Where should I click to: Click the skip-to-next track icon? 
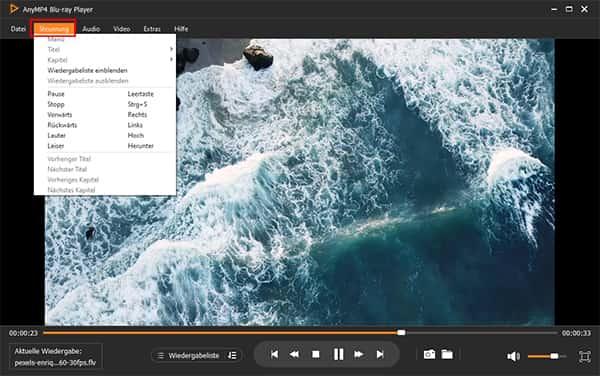click(380, 355)
